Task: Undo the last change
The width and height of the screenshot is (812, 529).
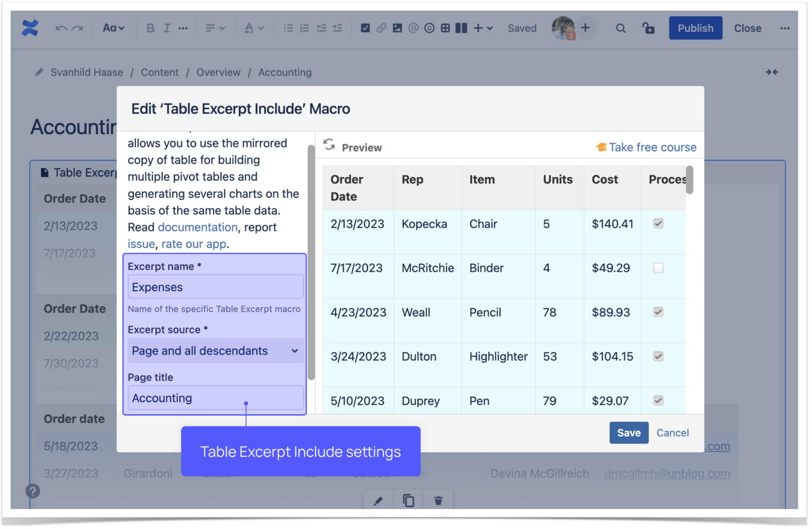Action: coord(62,28)
